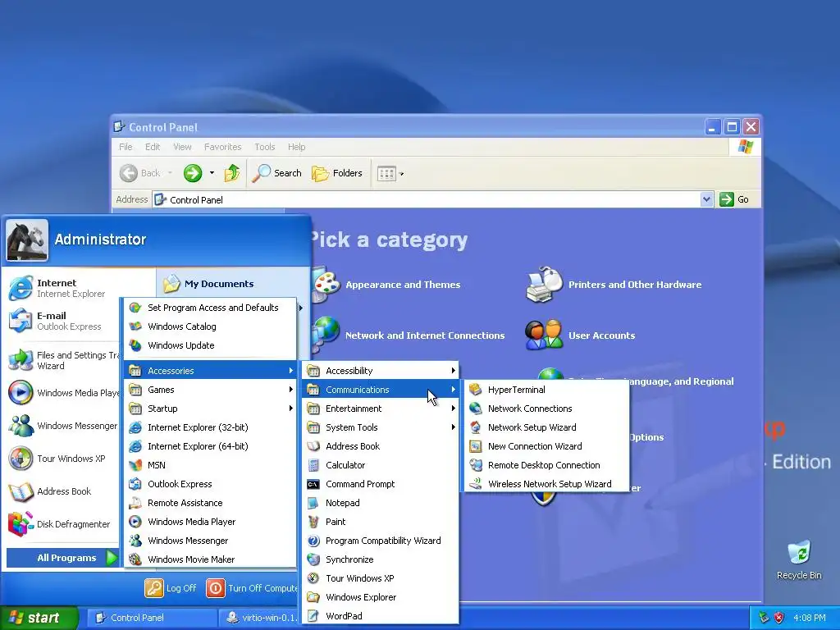The height and width of the screenshot is (630, 840).
Task: Expand the Entertainment submenu
Action: [x=381, y=409]
